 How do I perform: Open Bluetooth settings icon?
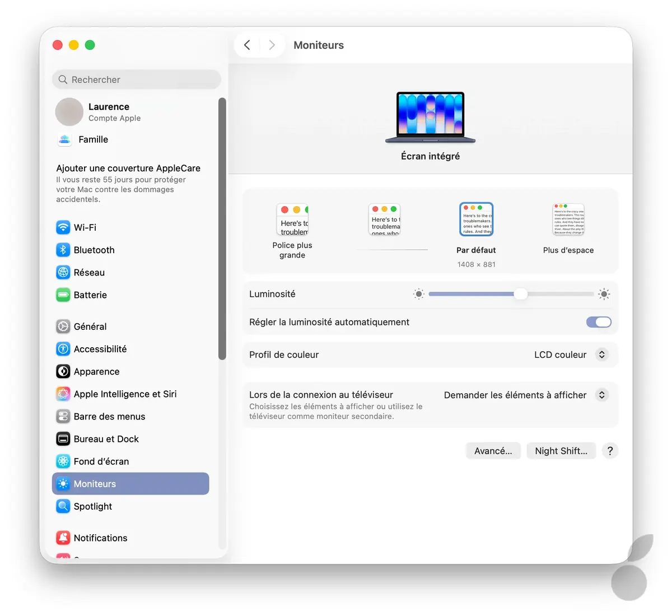63,250
